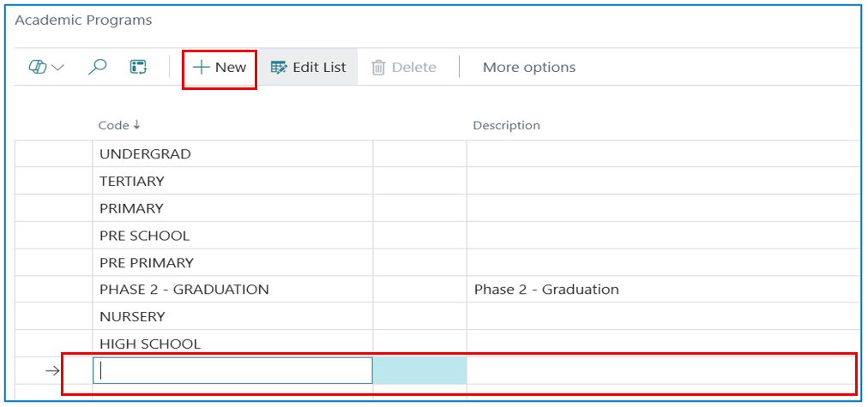Open the Copilot icon in the toolbar

point(39,68)
